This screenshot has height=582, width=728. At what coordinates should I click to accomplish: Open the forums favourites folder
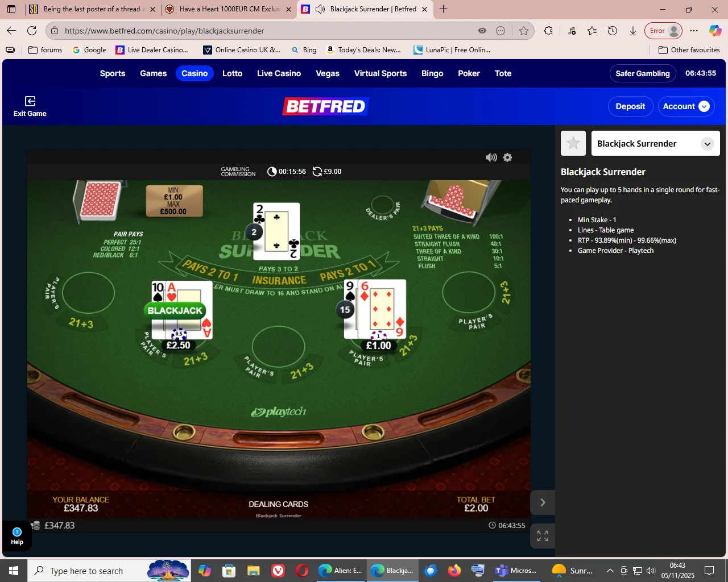click(x=45, y=50)
